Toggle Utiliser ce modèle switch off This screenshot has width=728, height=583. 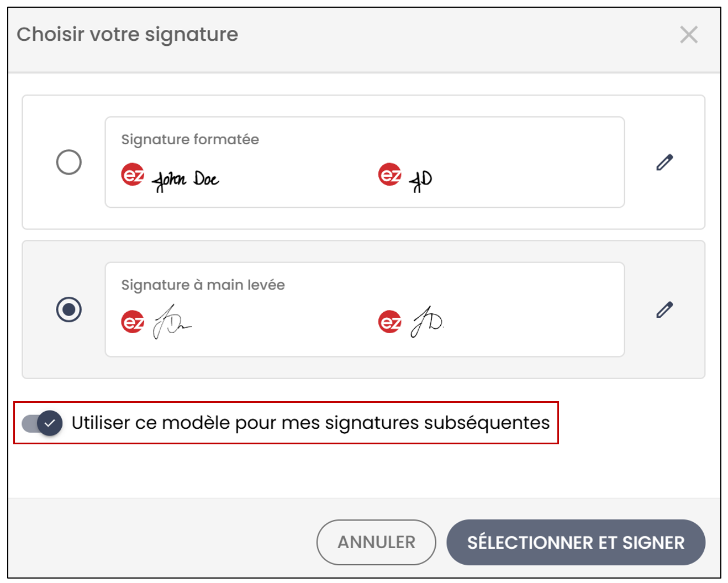point(43,423)
